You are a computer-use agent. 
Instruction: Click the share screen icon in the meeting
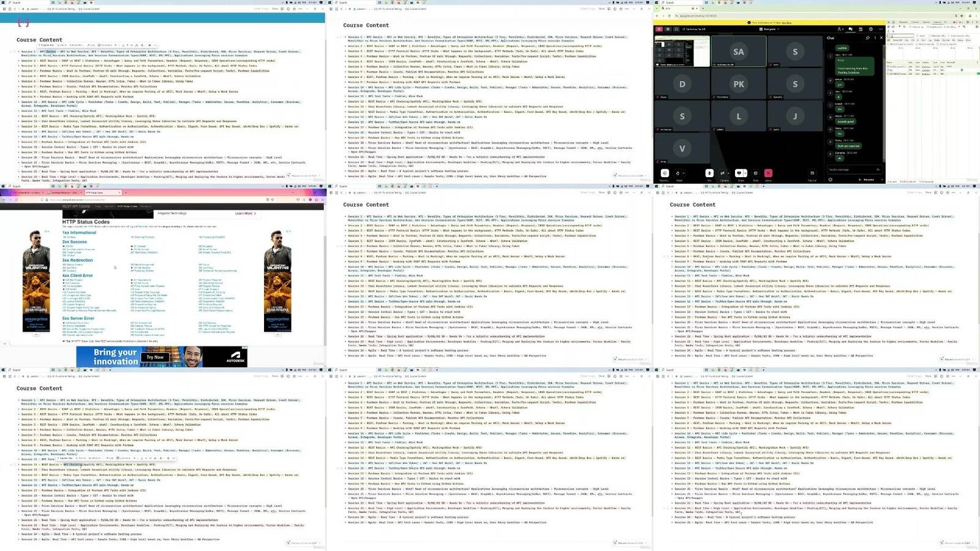(739, 173)
